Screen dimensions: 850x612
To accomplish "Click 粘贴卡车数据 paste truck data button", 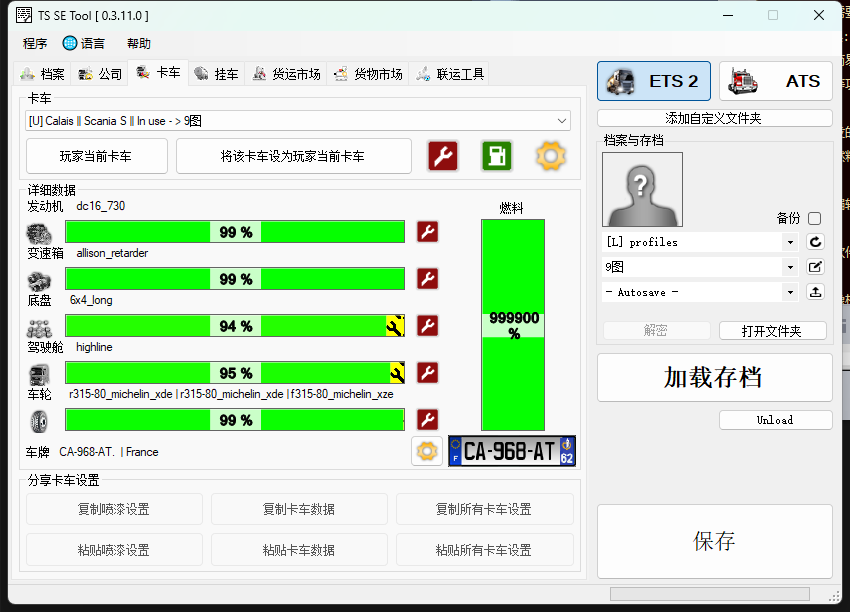I will pyautogui.click(x=299, y=550).
